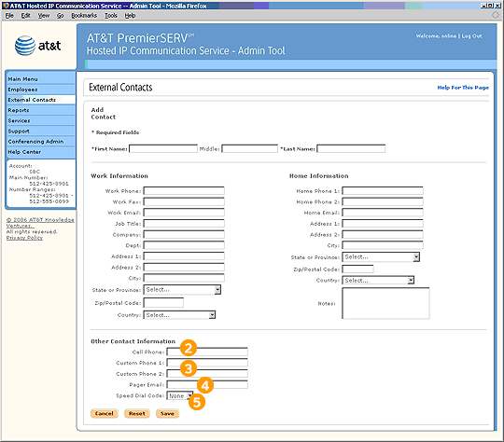
Task: Open Help For This Page link
Action: click(463, 88)
